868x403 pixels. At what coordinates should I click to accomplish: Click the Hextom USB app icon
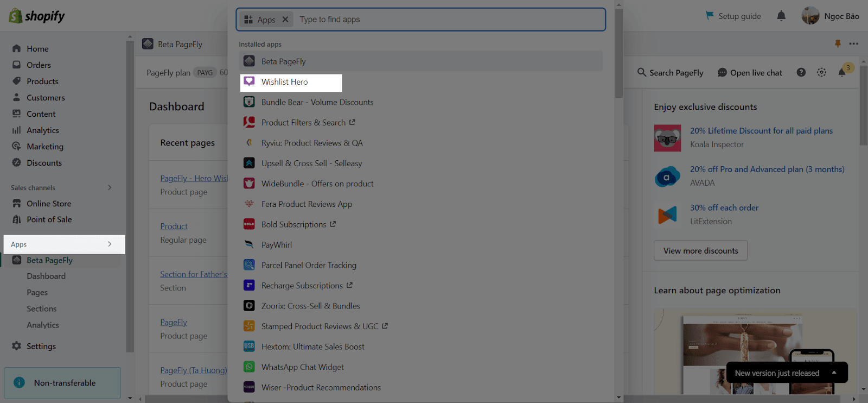coord(249,347)
